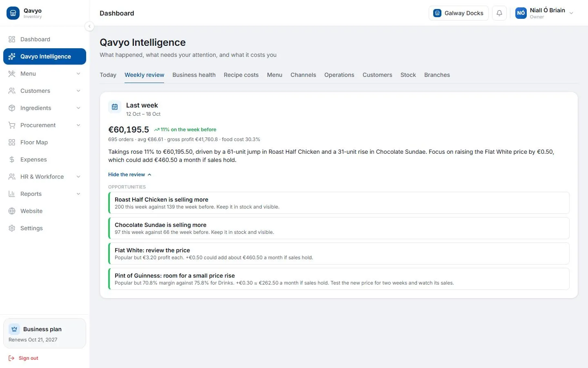Viewport: 588px width, 368px height.
Task: Open the Business plan card
Action: (x=45, y=333)
